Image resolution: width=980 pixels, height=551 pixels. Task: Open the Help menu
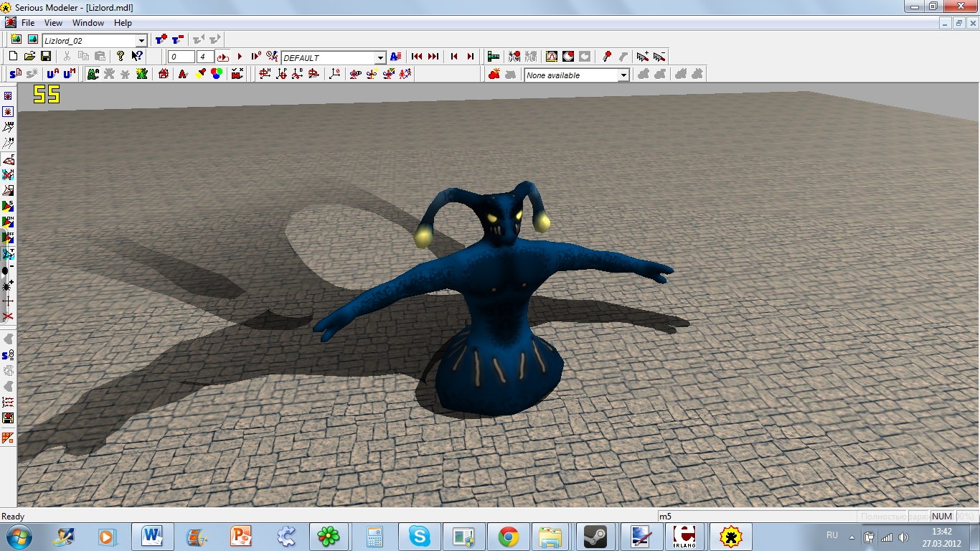click(123, 23)
